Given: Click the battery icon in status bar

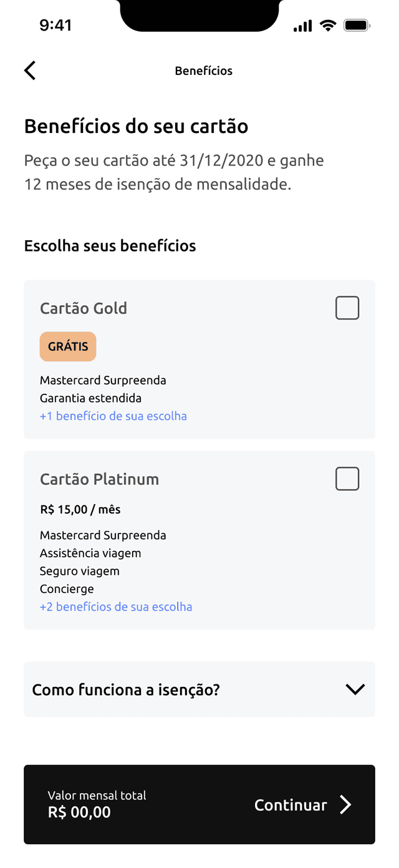Looking at the screenshot, I should [x=357, y=26].
